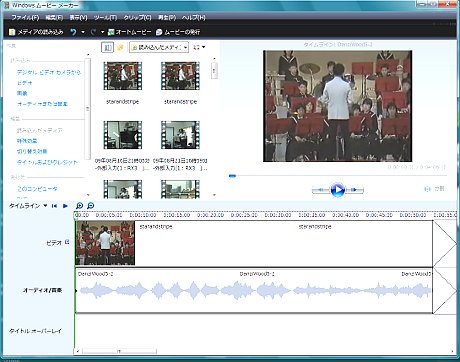Open the タイムライン view dropdown
Screen dimensions: 460x362
[28, 206]
